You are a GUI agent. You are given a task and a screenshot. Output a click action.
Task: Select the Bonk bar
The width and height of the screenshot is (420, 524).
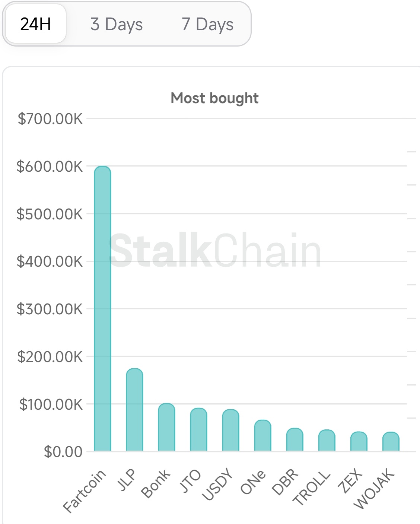[166, 427]
